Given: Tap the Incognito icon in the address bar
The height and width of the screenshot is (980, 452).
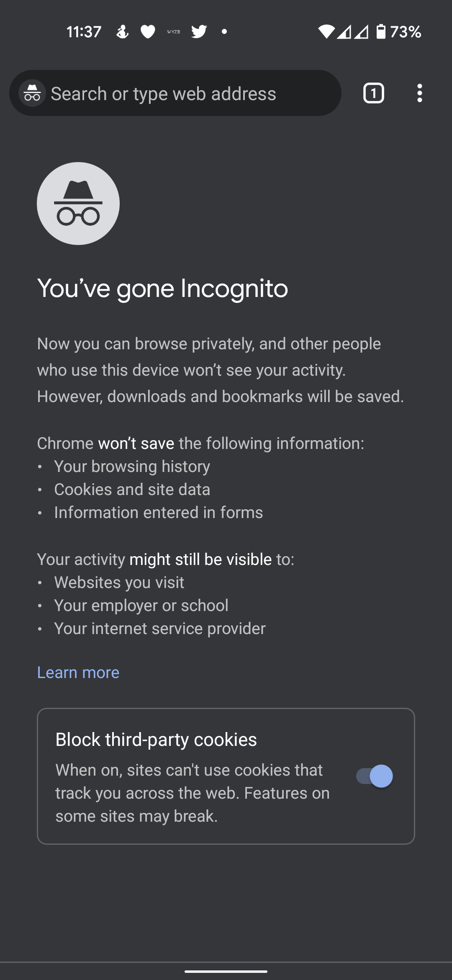Looking at the screenshot, I should 32,93.
